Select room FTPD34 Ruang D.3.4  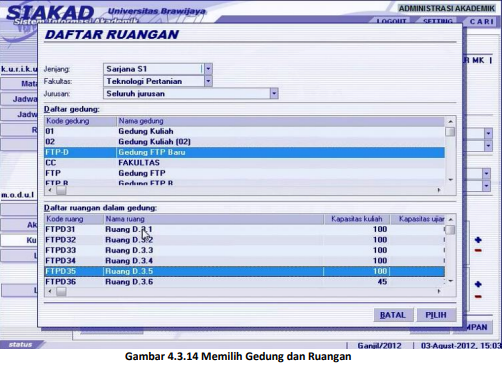244,261
